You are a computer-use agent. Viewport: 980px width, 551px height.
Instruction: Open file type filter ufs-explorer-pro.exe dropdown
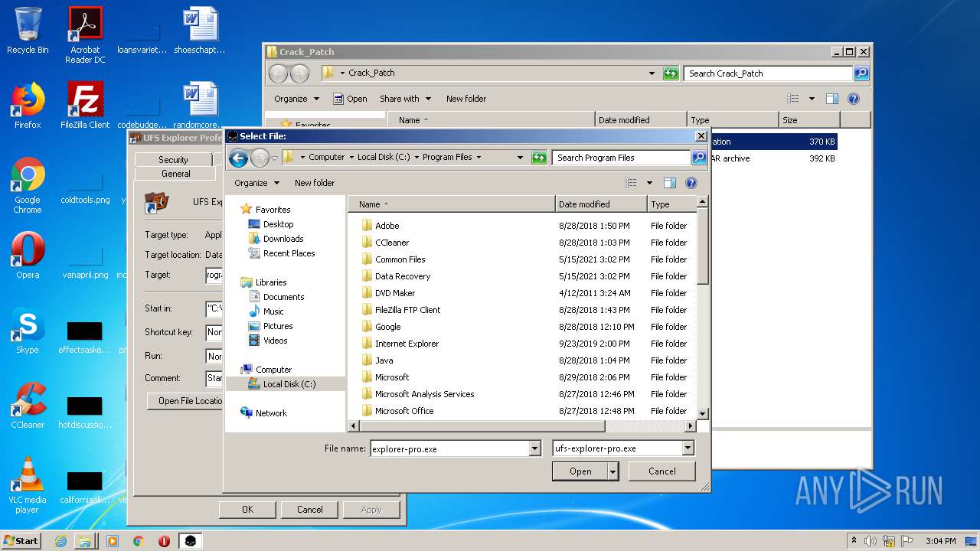click(688, 448)
